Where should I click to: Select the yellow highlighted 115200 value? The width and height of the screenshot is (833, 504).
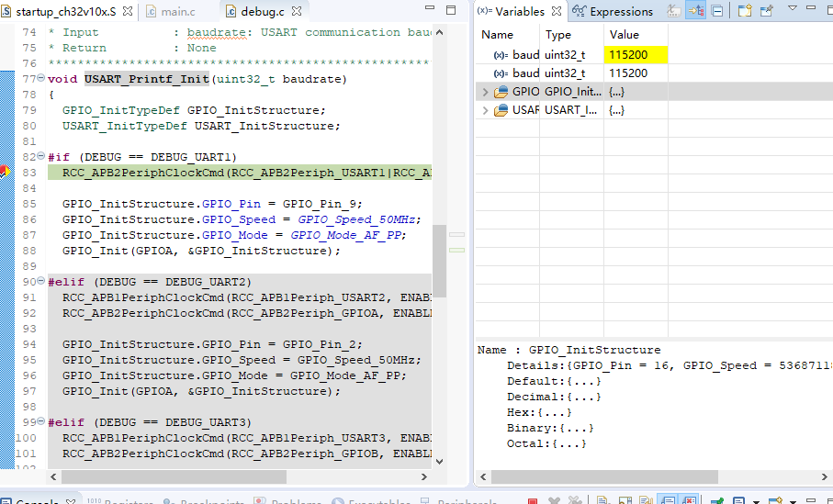point(636,55)
